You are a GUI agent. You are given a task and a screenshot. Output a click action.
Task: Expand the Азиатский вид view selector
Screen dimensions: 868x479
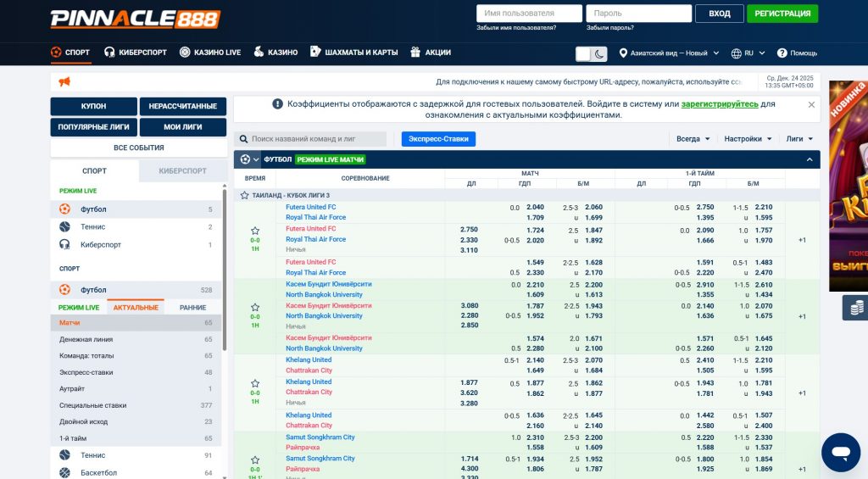point(670,53)
